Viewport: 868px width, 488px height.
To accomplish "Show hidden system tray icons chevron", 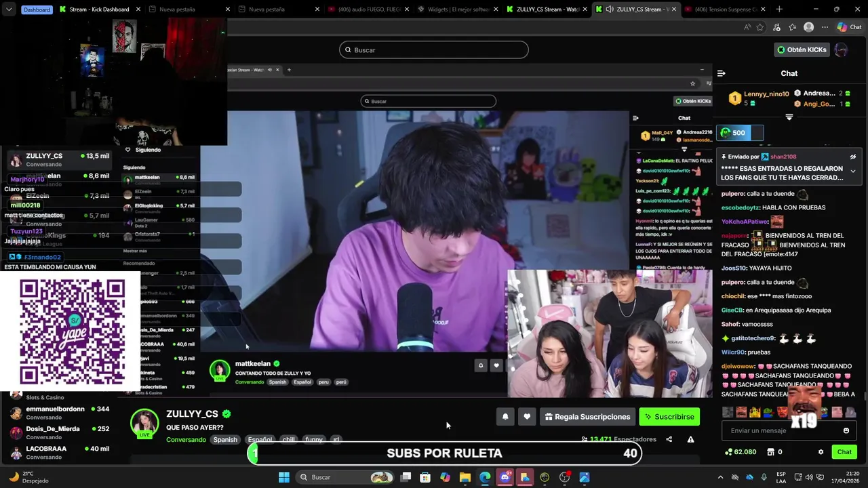I will tap(720, 477).
